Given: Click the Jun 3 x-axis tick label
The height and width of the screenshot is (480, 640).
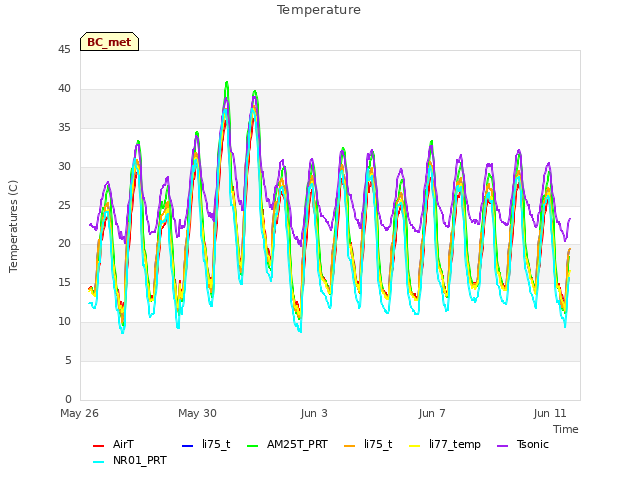Looking at the screenshot, I should point(314,413).
